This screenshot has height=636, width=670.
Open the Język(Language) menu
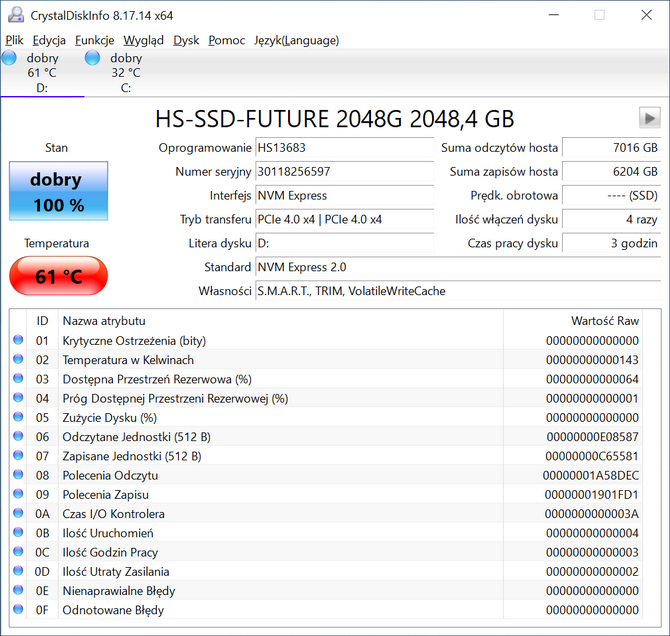click(x=297, y=40)
